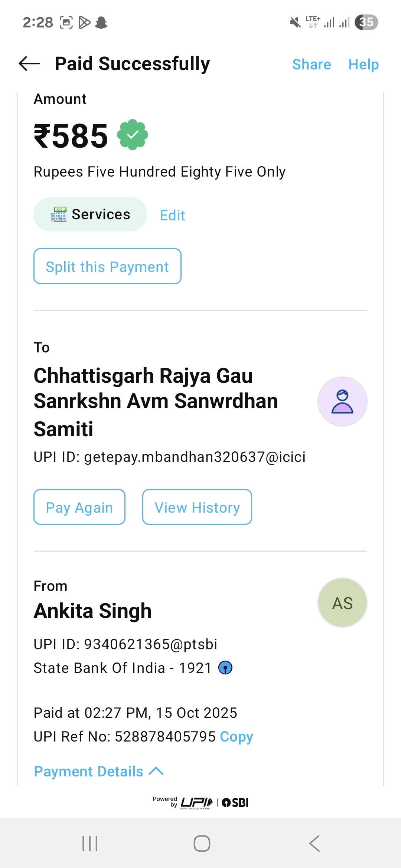The image size is (401, 868).
Task: Tap the SBI logo in footer
Action: click(235, 803)
